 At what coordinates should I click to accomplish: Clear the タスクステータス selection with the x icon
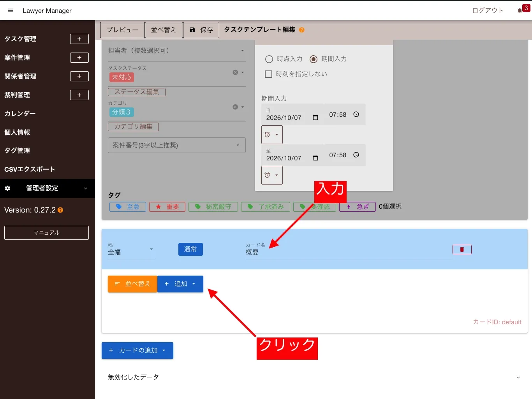pos(235,72)
